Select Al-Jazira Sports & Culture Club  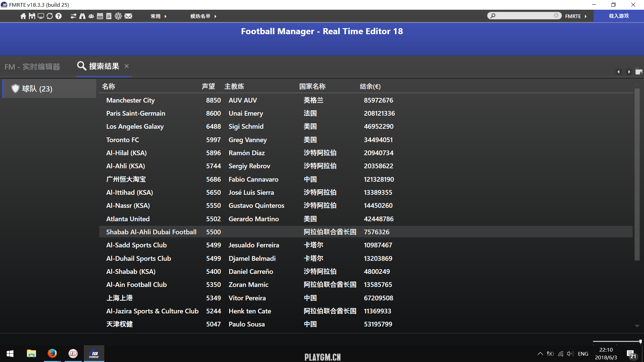152,311
